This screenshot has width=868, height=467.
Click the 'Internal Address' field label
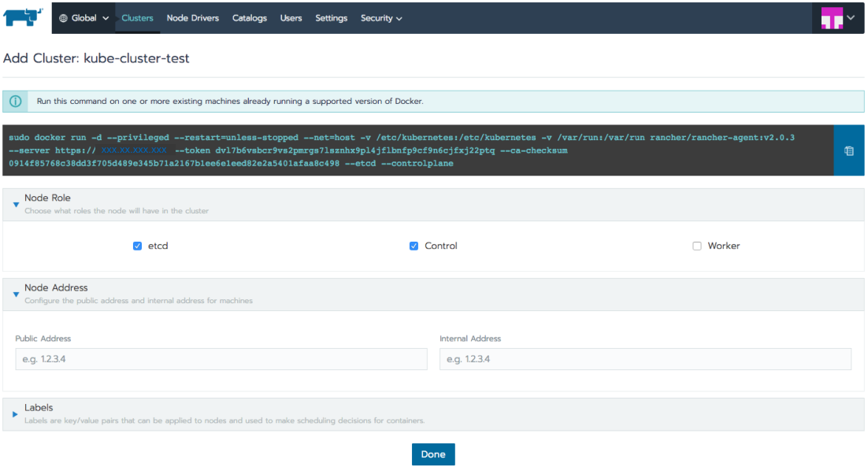tap(470, 339)
